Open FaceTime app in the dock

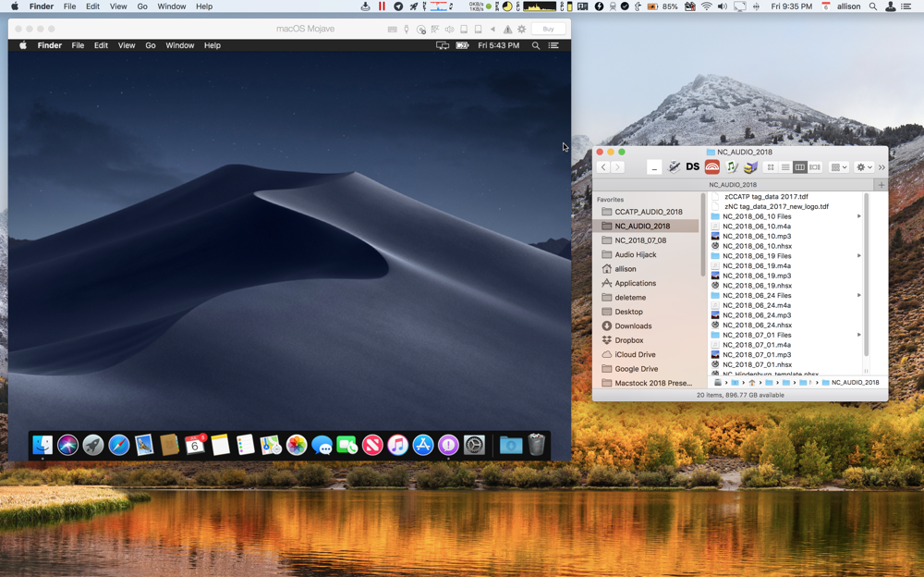[347, 445]
